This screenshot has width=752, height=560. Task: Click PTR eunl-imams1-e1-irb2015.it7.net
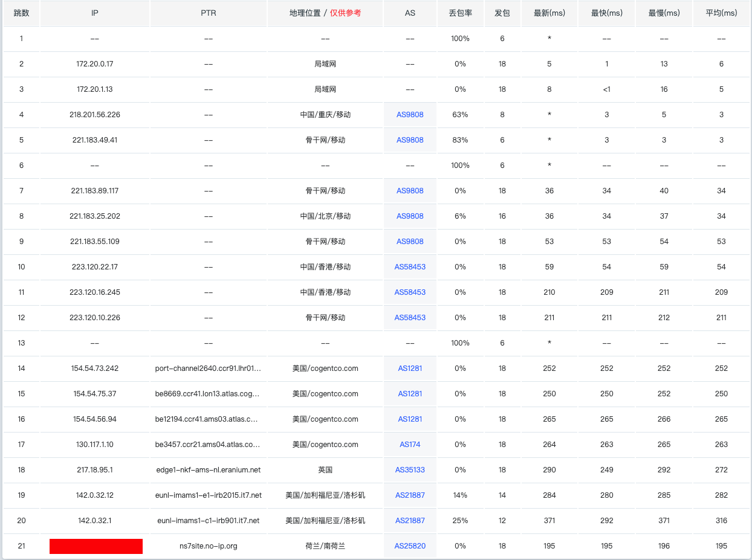click(x=209, y=495)
